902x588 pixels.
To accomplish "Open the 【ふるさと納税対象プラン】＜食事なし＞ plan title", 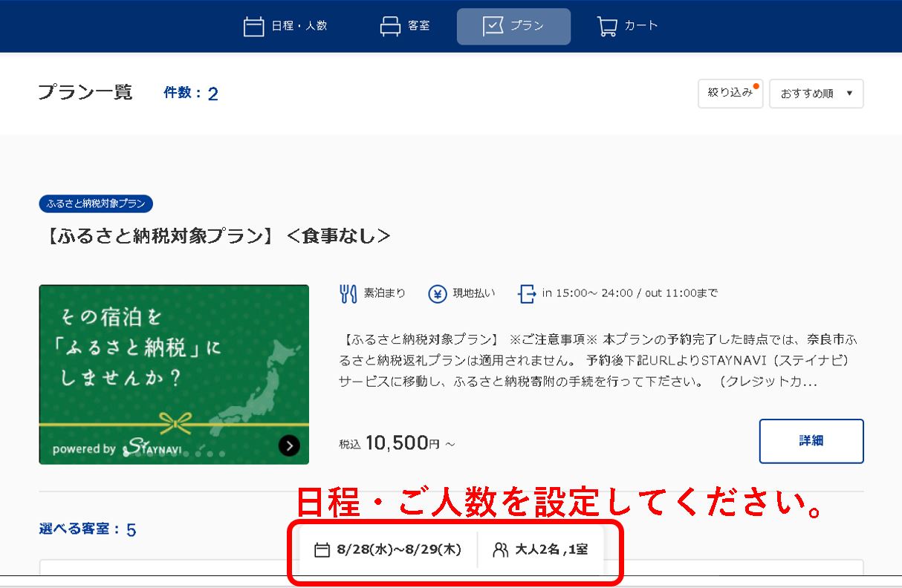I will (x=215, y=235).
